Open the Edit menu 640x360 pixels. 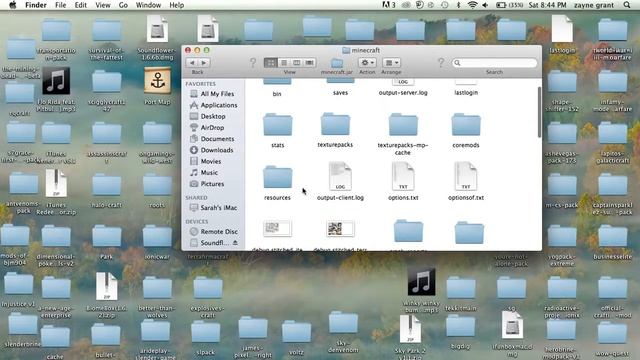point(80,5)
